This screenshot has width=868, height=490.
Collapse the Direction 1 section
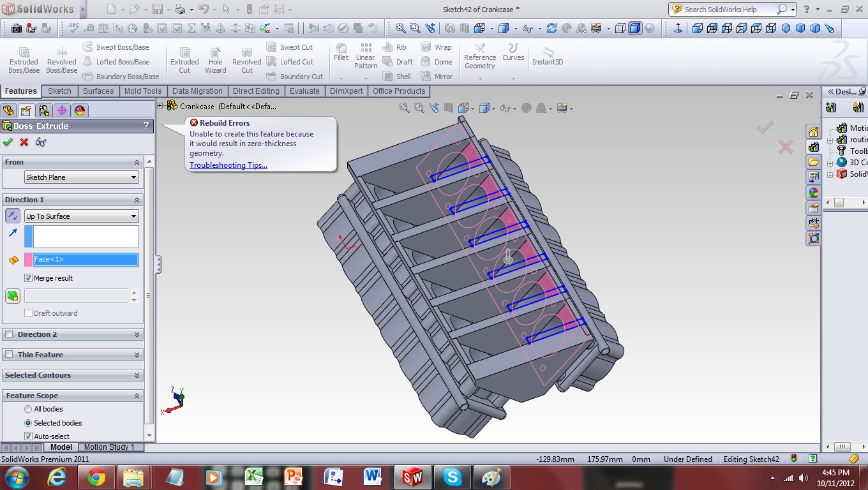pos(137,200)
